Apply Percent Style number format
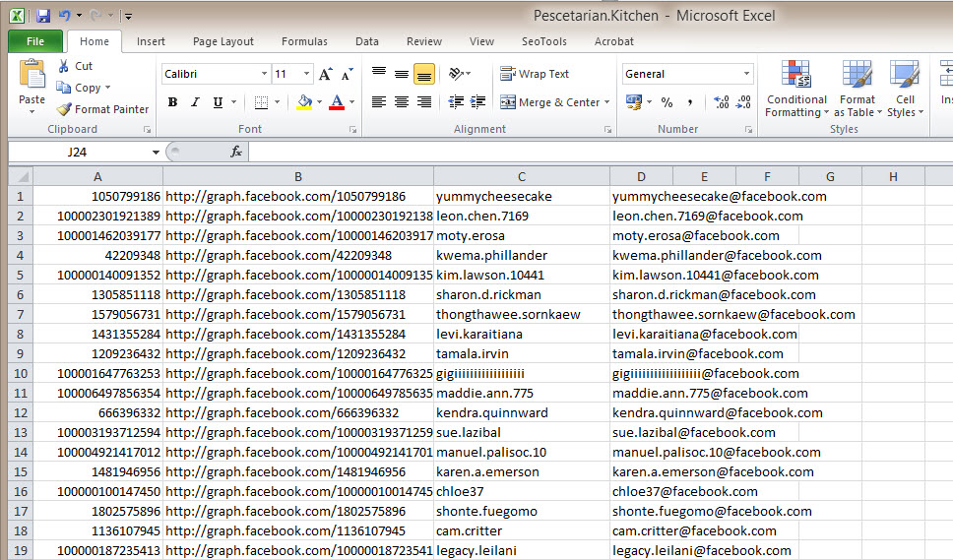Viewport: 953px width, 560px height. [x=667, y=102]
